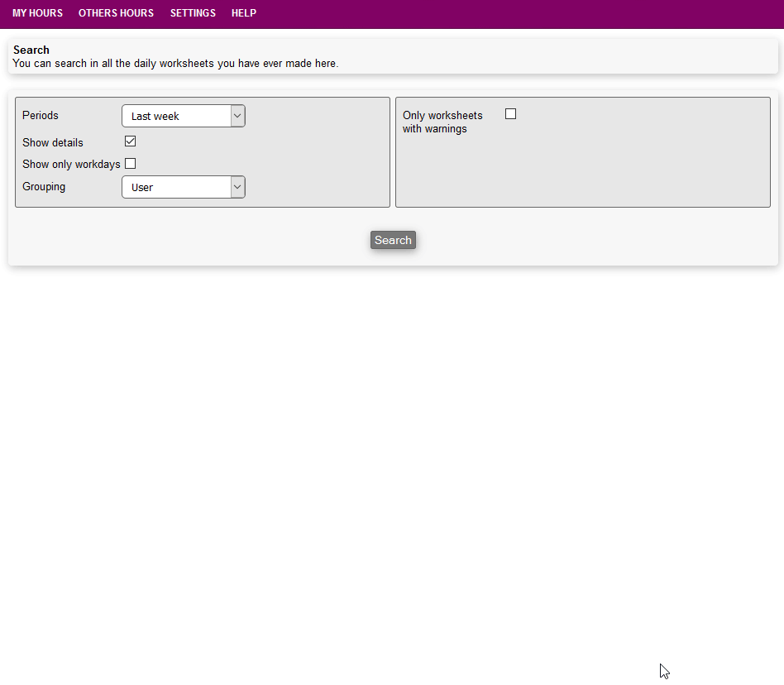Image resolution: width=784 pixels, height=685 pixels.
Task: Open the HELP menu
Action: coord(244,13)
